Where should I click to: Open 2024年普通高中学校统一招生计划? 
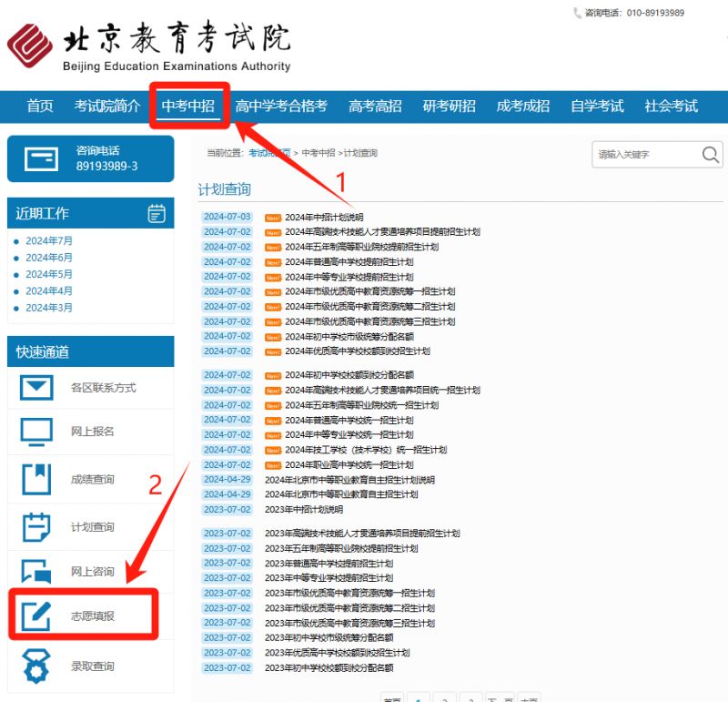click(349, 420)
